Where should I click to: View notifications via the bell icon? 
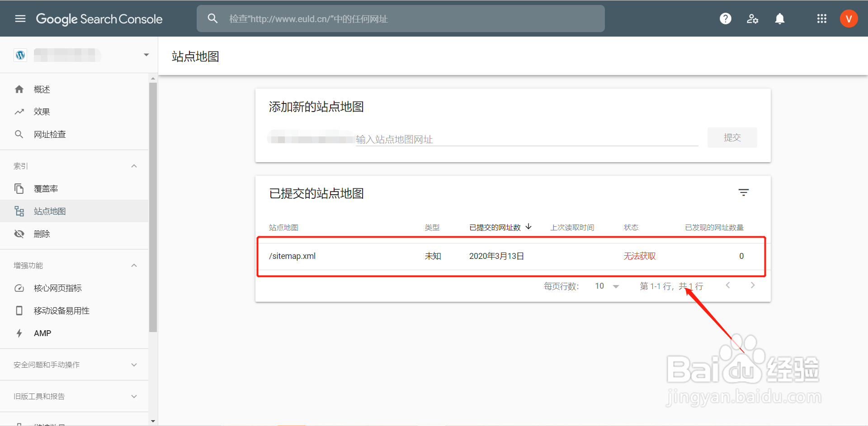click(780, 19)
